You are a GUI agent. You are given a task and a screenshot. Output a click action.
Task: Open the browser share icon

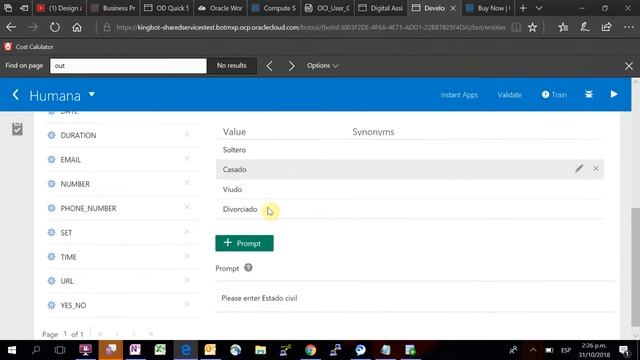point(607,27)
